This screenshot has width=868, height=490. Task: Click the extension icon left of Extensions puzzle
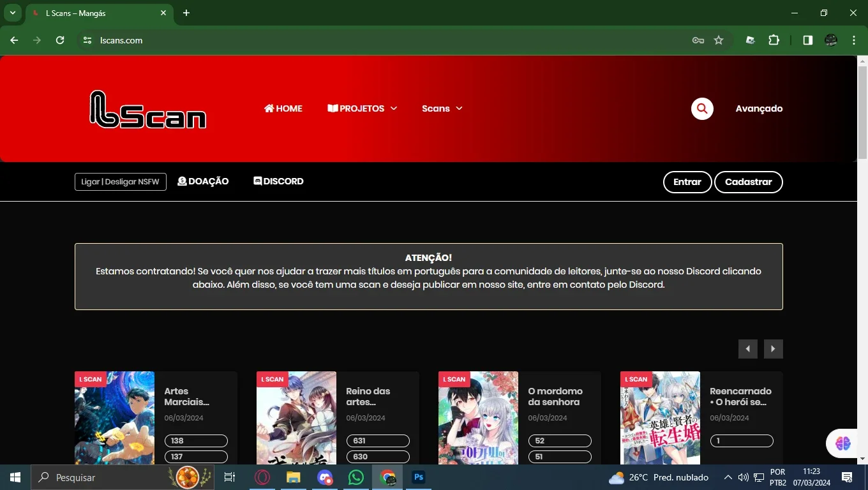(751, 40)
